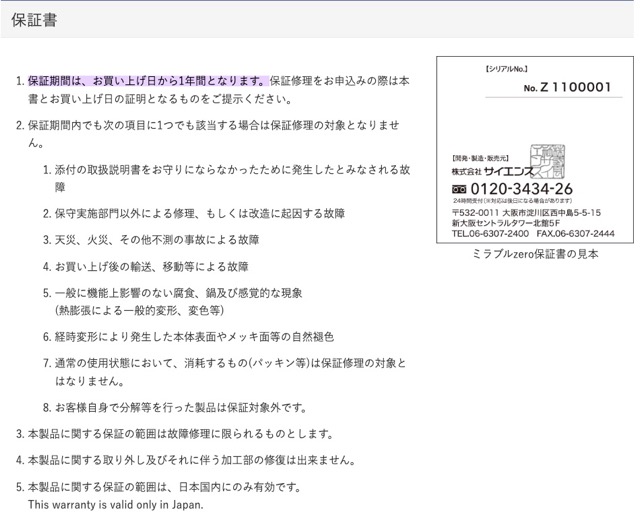The width and height of the screenshot is (640, 517).
Task: Click sub-item 3 about 天災、火災
Action: (x=157, y=240)
